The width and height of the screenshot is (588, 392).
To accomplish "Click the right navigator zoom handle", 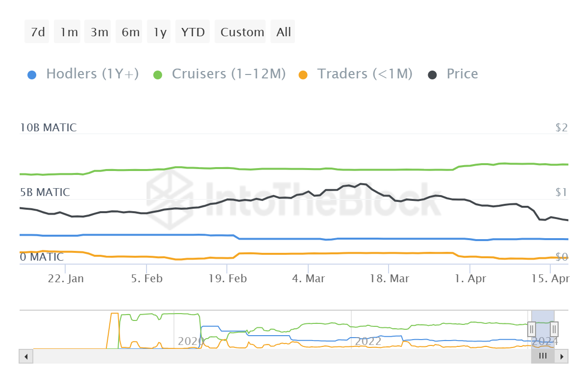I will pyautogui.click(x=553, y=329).
